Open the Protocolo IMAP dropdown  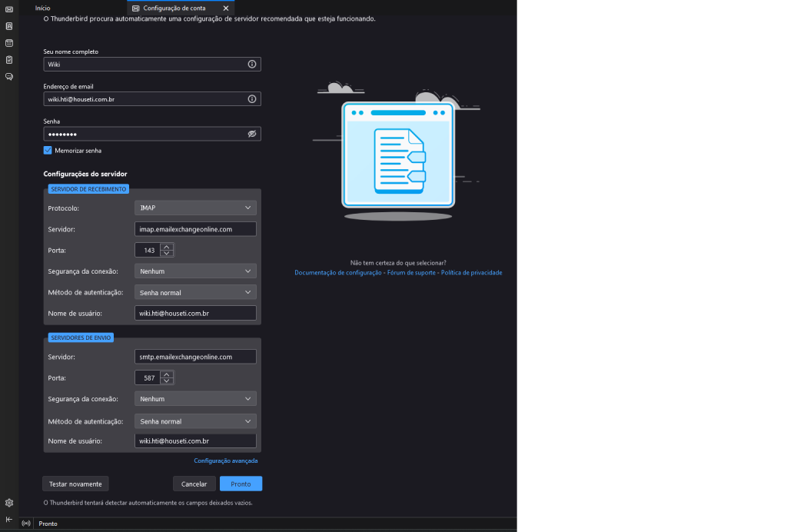[x=195, y=208]
